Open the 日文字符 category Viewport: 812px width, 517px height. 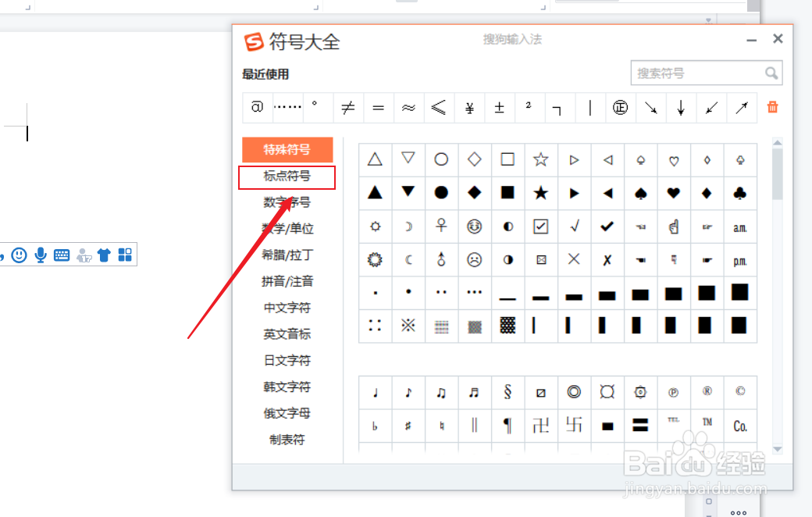pos(287,361)
